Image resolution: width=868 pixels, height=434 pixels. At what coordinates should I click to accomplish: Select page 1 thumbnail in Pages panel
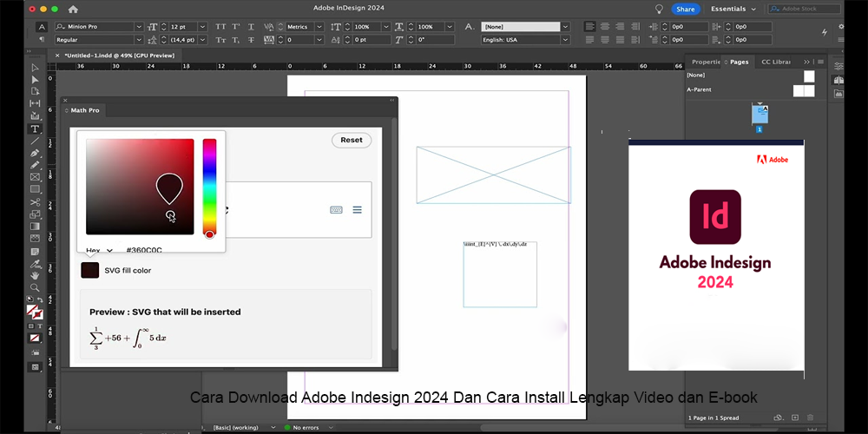click(x=759, y=115)
